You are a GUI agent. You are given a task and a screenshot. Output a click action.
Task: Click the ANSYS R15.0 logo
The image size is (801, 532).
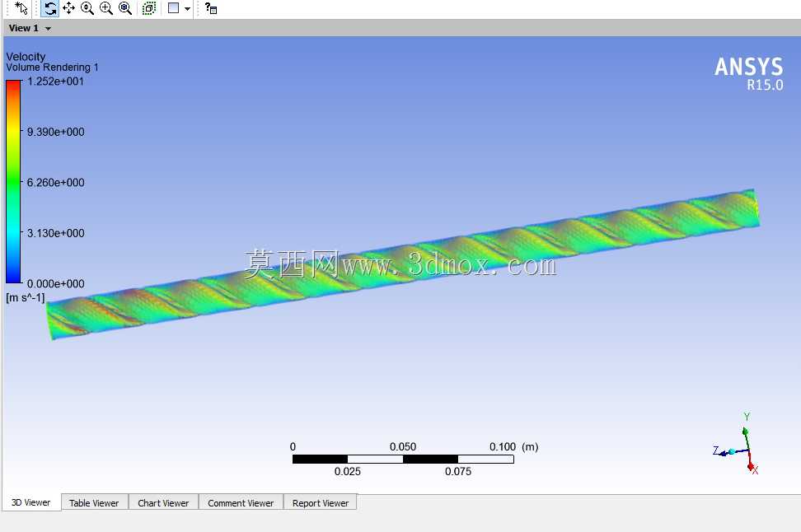(x=748, y=74)
